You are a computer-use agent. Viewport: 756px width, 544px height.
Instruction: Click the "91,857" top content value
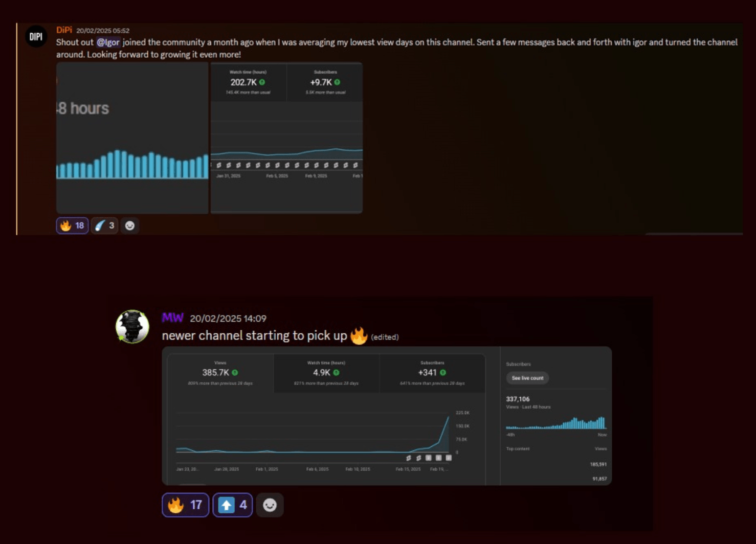click(599, 479)
